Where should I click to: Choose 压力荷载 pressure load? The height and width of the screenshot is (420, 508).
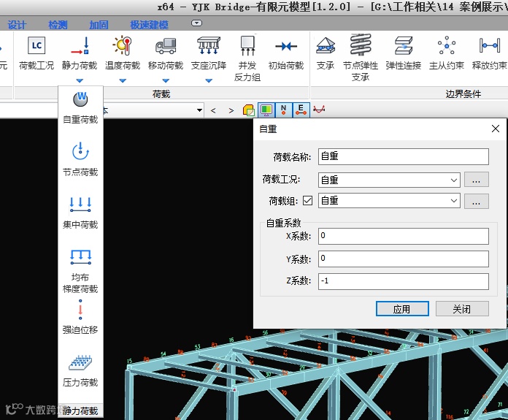tap(80, 371)
